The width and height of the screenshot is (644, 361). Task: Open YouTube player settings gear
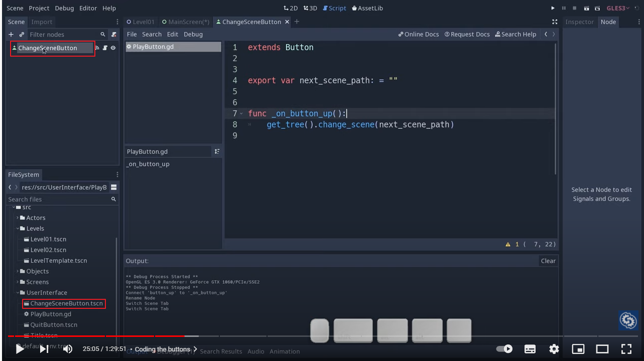point(554,349)
